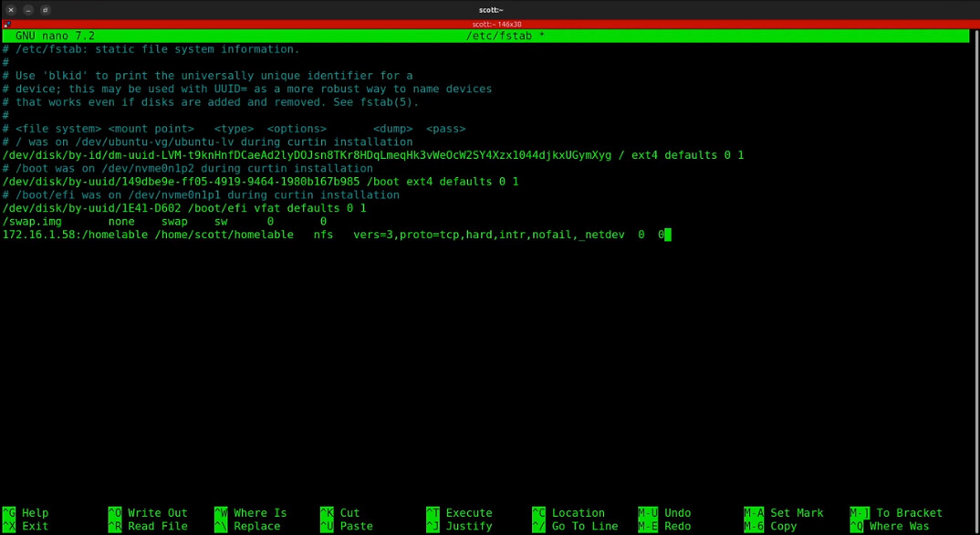Click the Paste label in the shortcut bar
This screenshot has width=980, height=535.
tap(356, 527)
